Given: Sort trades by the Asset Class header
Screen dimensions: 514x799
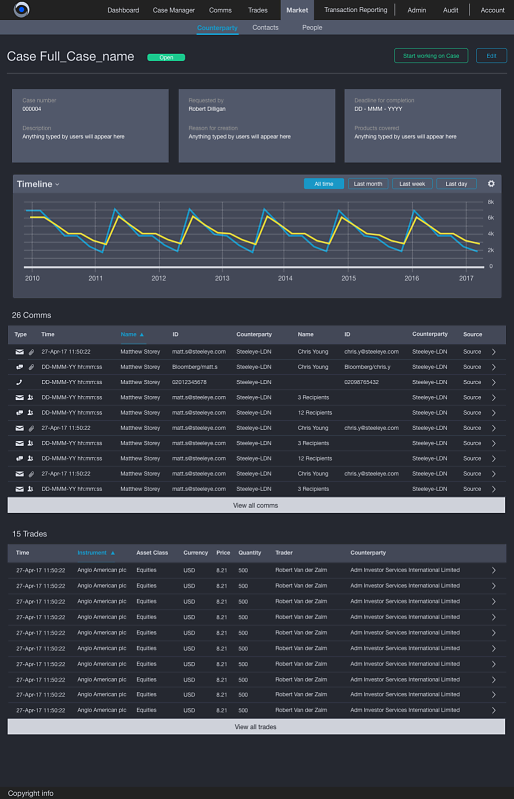Looking at the screenshot, I should 152,553.
